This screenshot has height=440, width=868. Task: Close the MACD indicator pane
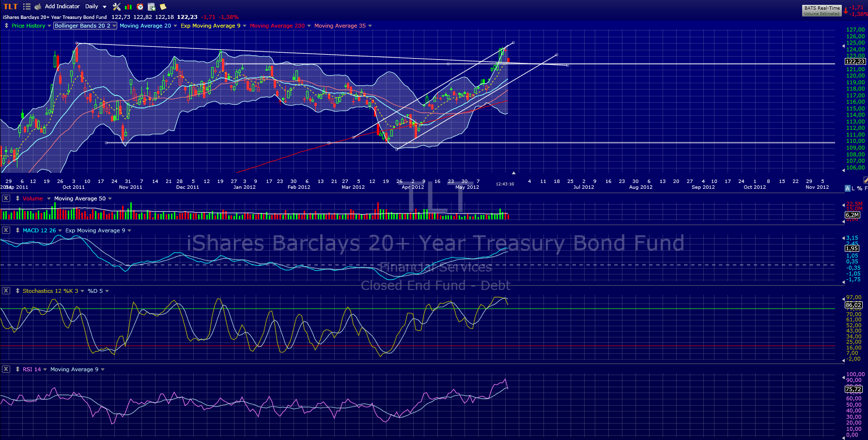(6, 230)
